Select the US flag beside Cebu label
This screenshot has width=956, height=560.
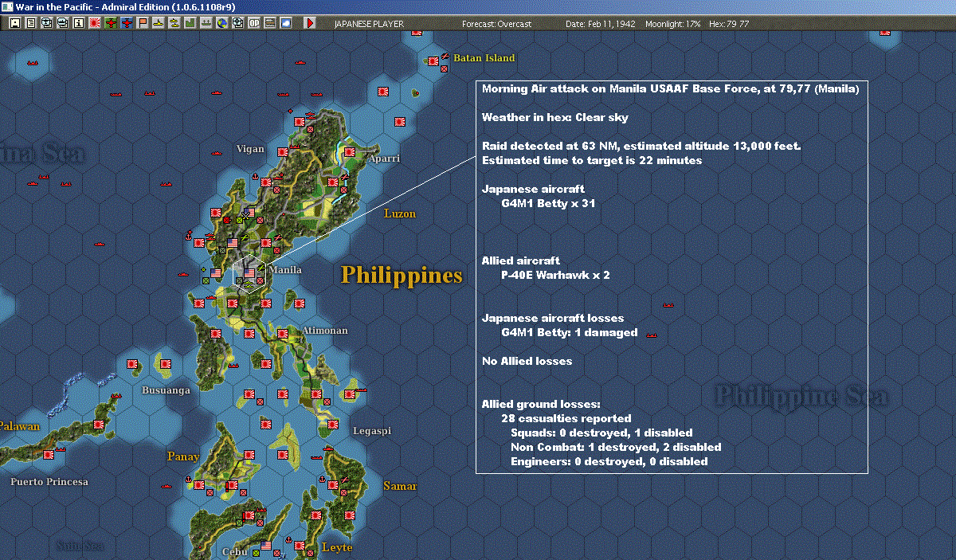coord(266,546)
